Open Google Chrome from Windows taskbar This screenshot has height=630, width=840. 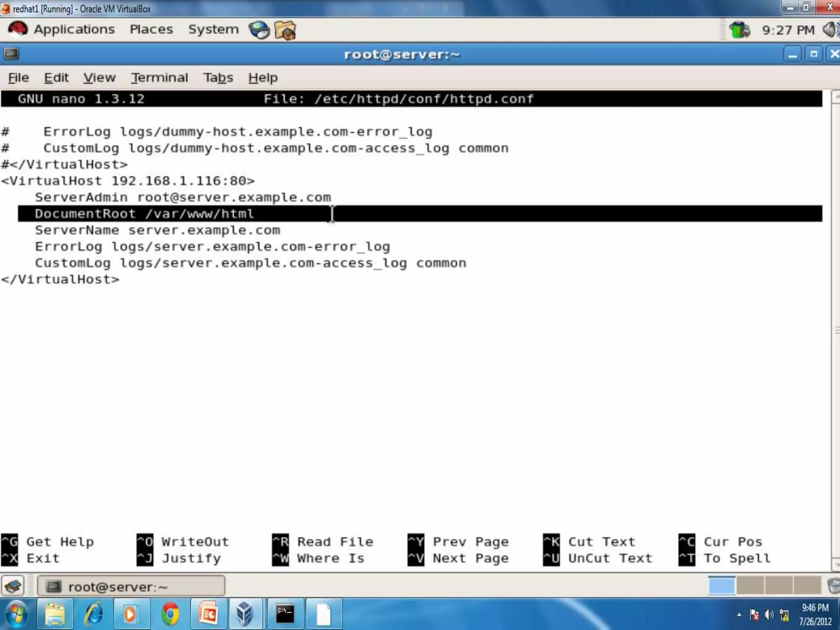(x=170, y=614)
